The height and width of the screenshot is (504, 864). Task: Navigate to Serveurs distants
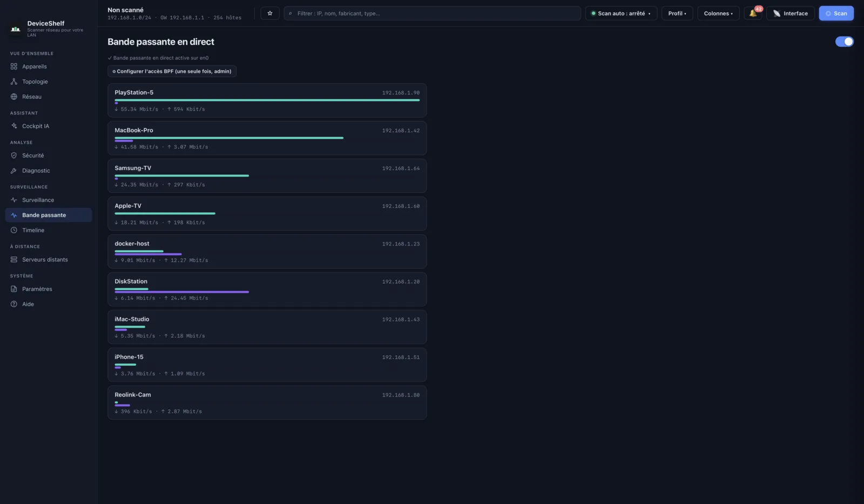click(x=49, y=260)
